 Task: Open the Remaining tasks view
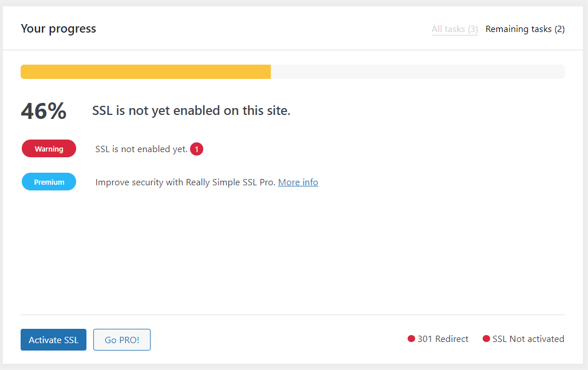pyautogui.click(x=524, y=29)
